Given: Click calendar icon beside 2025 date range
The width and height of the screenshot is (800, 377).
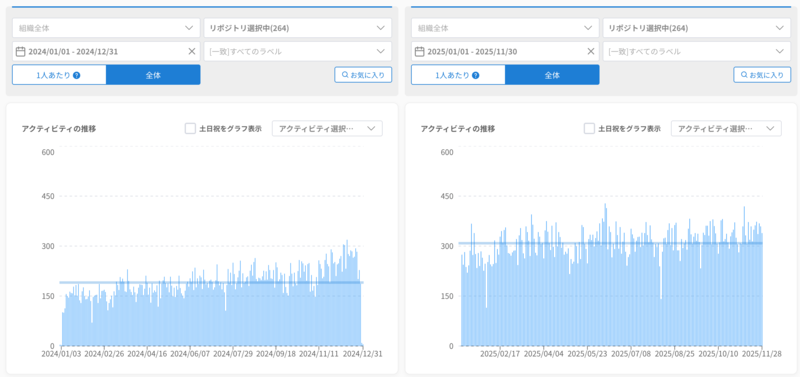Looking at the screenshot, I should tap(419, 51).
